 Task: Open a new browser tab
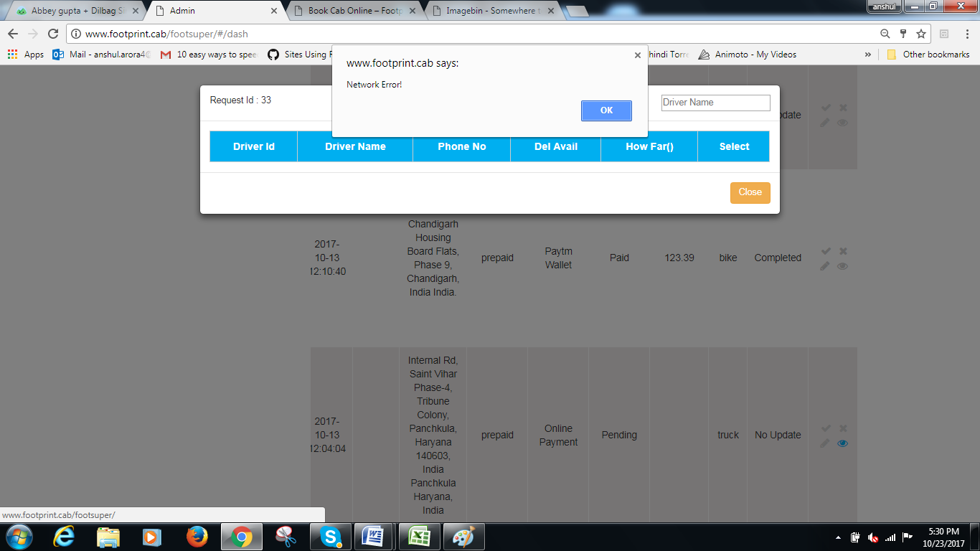(577, 11)
